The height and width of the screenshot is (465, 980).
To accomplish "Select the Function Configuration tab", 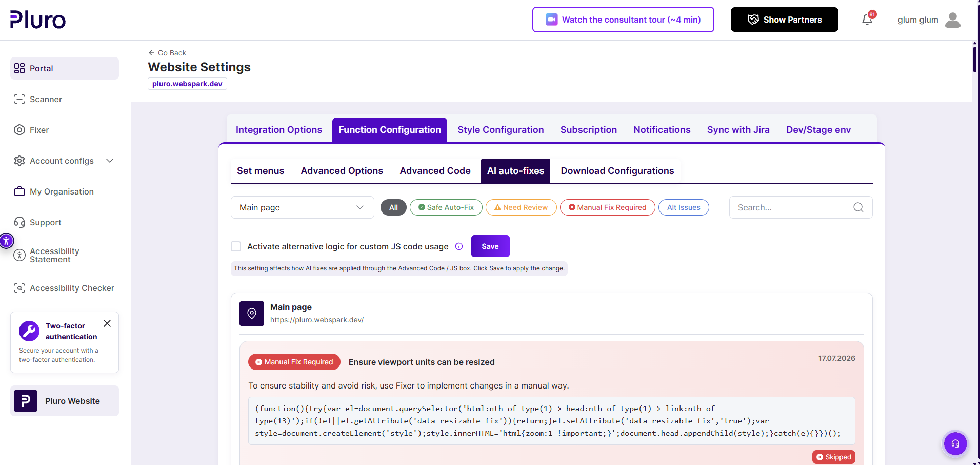I will click(x=390, y=130).
